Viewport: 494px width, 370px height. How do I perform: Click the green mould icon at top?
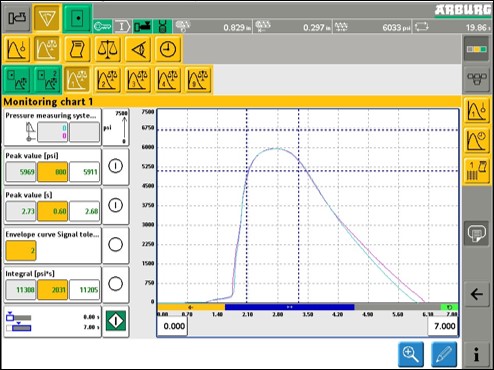point(77,18)
